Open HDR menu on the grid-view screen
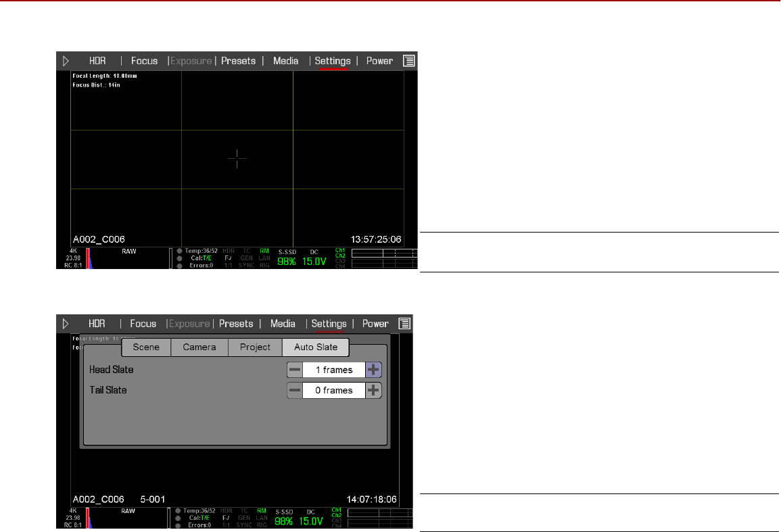The width and height of the screenshot is (781, 532). coord(97,61)
